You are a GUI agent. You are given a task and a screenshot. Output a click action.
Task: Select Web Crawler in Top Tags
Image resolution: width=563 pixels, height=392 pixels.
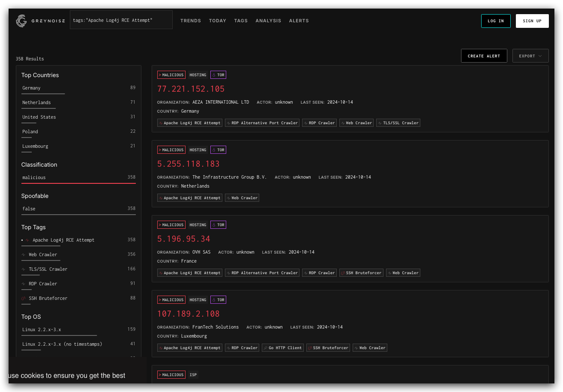click(x=79, y=255)
